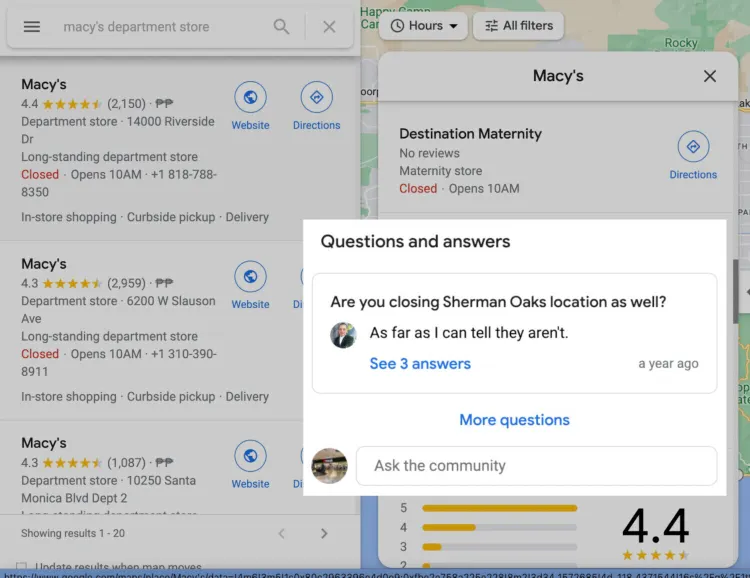Screen dimensions: 750x578
Task: Click the 3-star rating bar
Action: (499, 547)
